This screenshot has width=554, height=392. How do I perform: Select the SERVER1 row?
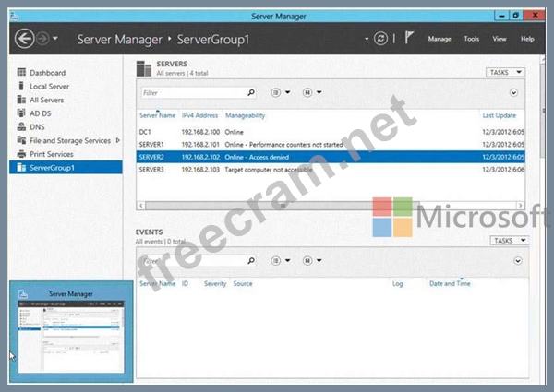[x=331, y=145]
